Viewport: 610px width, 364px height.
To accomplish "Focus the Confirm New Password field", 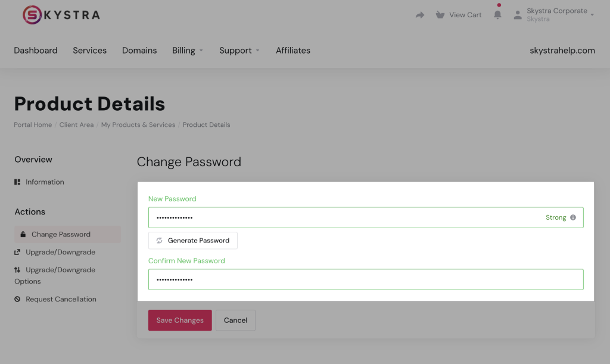I will point(365,279).
